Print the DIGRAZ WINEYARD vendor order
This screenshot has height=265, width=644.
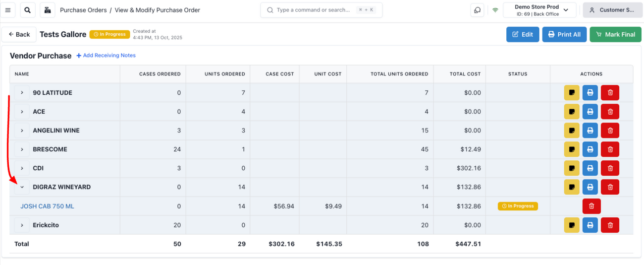click(x=590, y=187)
